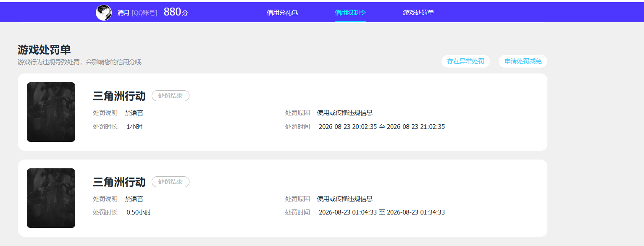The image size is (644, 246).
Task: Open the 880分 credit score
Action: click(176, 12)
